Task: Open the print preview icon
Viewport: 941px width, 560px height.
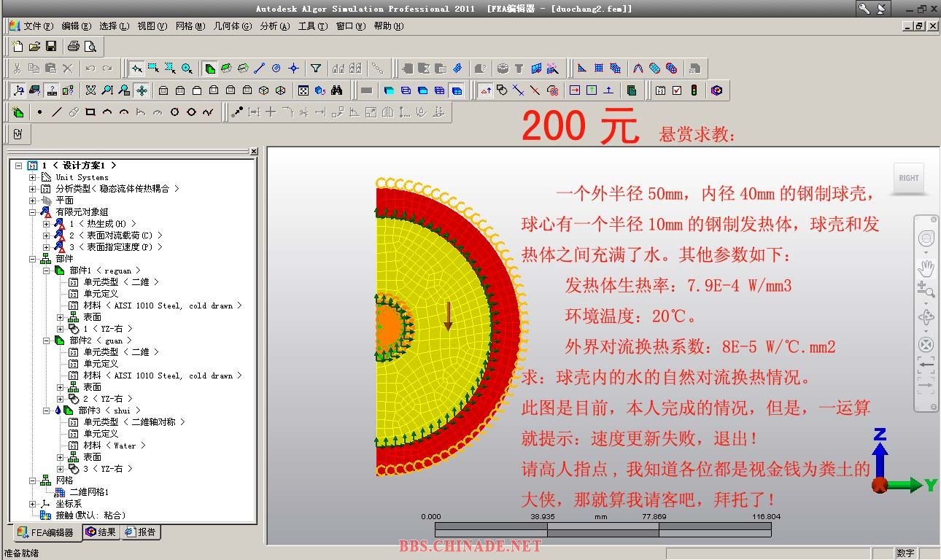Action: [90, 47]
